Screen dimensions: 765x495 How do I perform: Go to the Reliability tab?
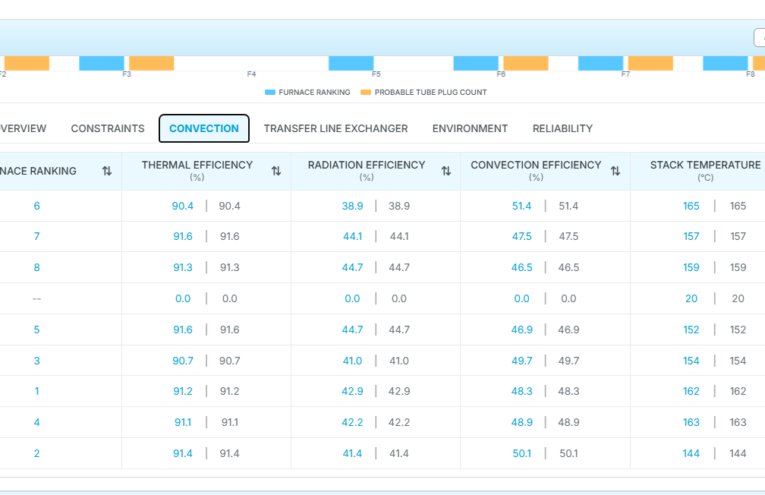(x=563, y=128)
